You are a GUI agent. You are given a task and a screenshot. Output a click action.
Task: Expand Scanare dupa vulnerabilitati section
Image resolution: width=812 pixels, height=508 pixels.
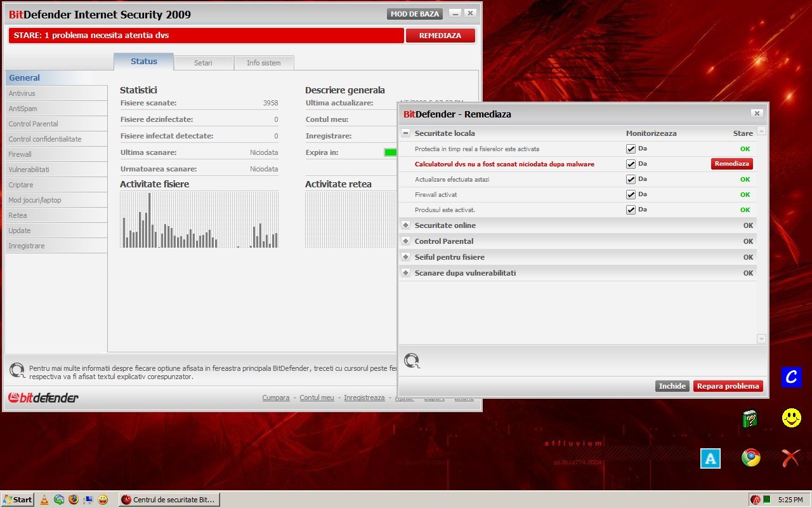pos(406,273)
